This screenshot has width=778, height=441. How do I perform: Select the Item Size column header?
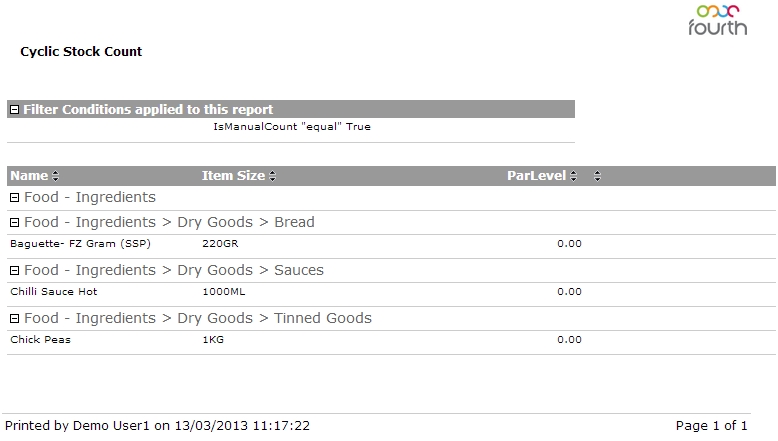233,176
